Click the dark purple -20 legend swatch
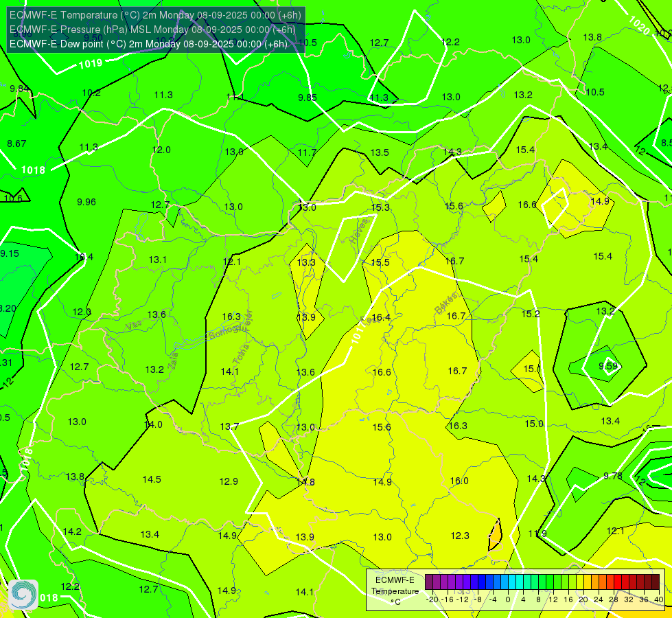 429,582
